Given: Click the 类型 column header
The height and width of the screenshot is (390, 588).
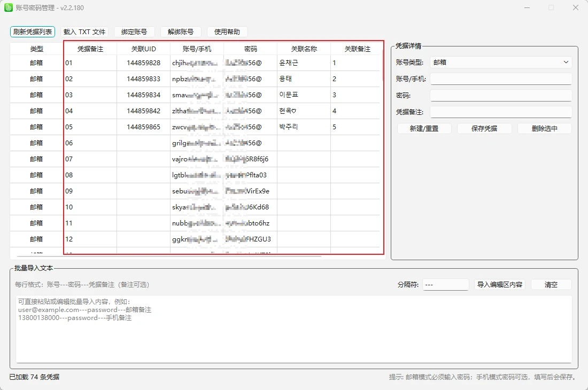Looking at the screenshot, I should (x=37, y=49).
